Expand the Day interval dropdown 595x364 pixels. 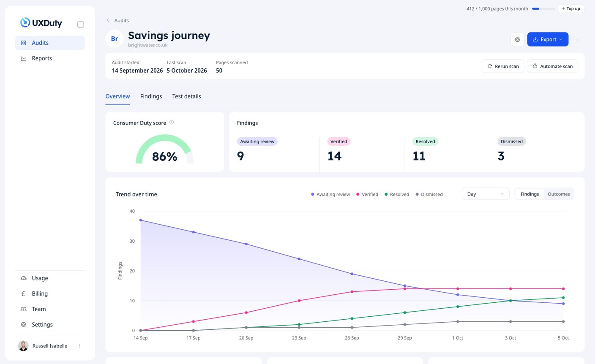[x=486, y=194]
